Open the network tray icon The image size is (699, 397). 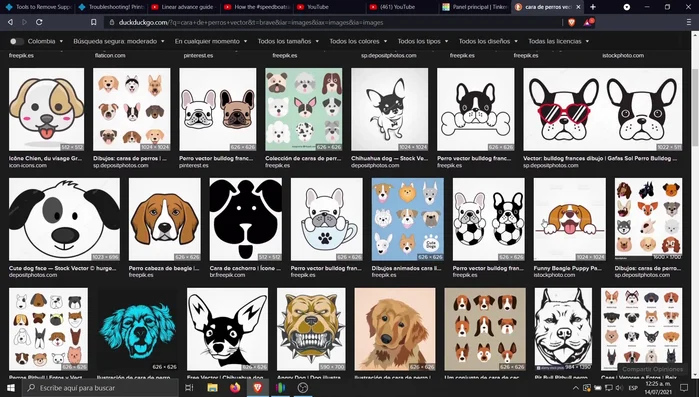click(609, 388)
